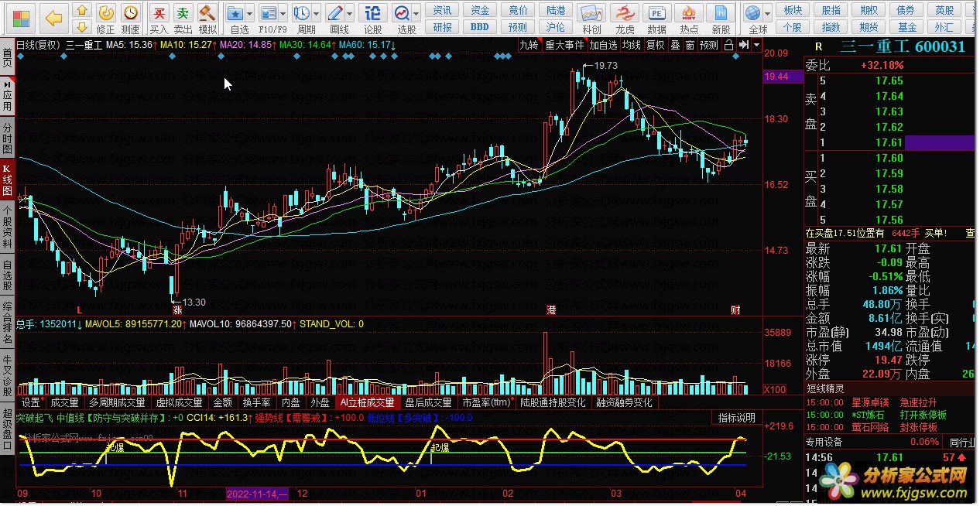Click the 修正 refresh icon
980x506 pixels.
click(x=106, y=12)
